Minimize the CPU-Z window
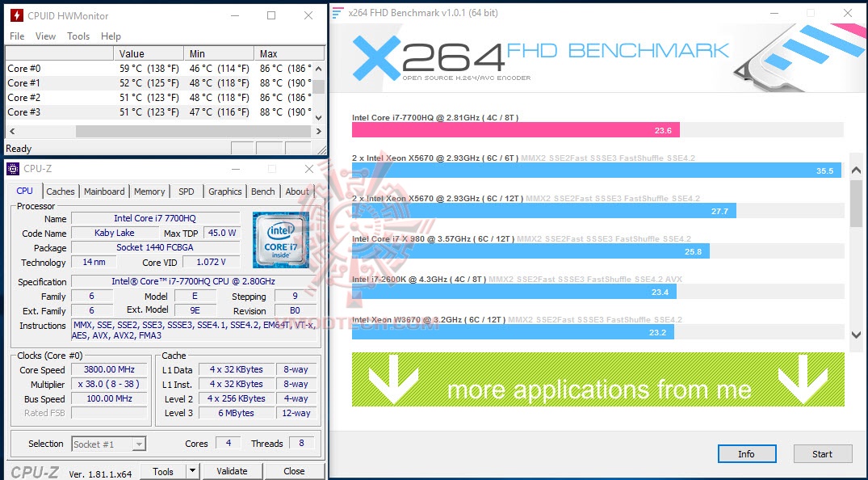Screen dimensions: 868x480 236,169
